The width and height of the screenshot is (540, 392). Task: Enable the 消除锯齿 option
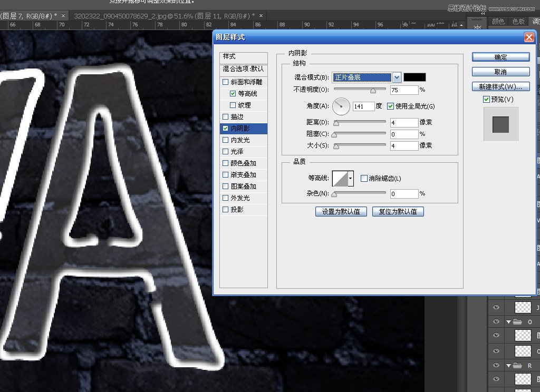pyautogui.click(x=364, y=178)
